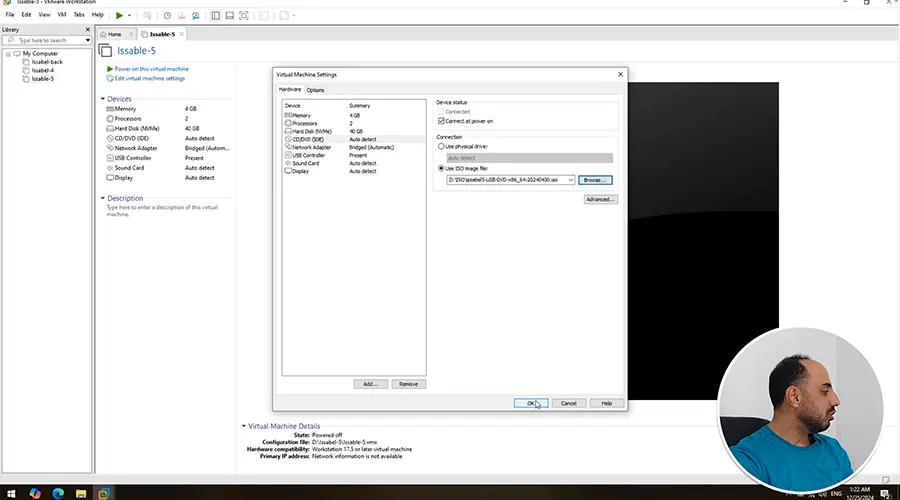Click Network Adapter icon in Devices summary
The width and height of the screenshot is (900, 500).
(x=110, y=148)
